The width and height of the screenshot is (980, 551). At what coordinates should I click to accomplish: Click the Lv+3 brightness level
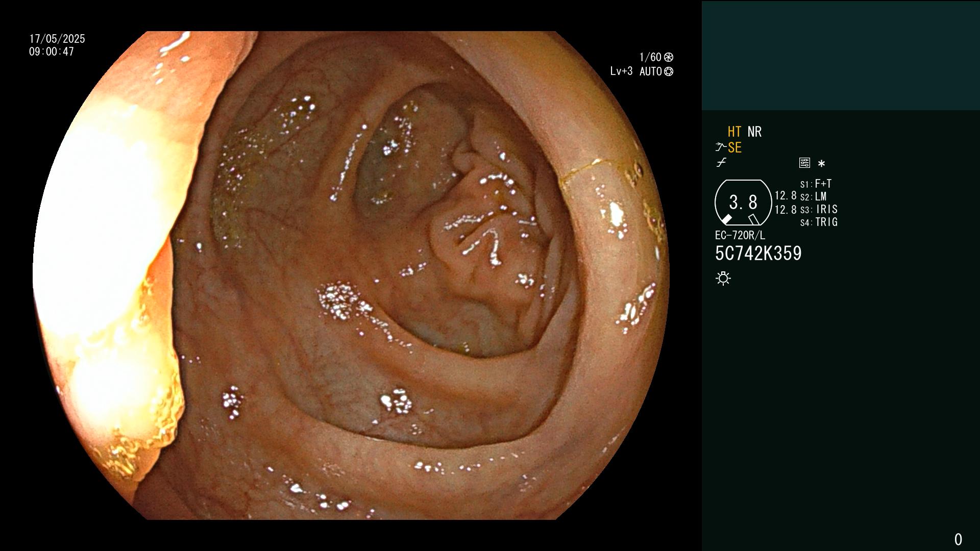(621, 71)
